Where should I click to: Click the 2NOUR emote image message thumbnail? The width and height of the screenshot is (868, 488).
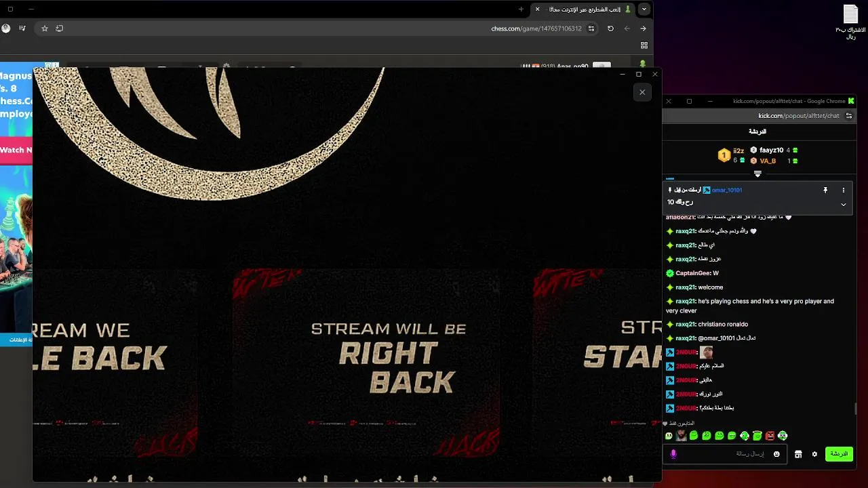point(706,352)
